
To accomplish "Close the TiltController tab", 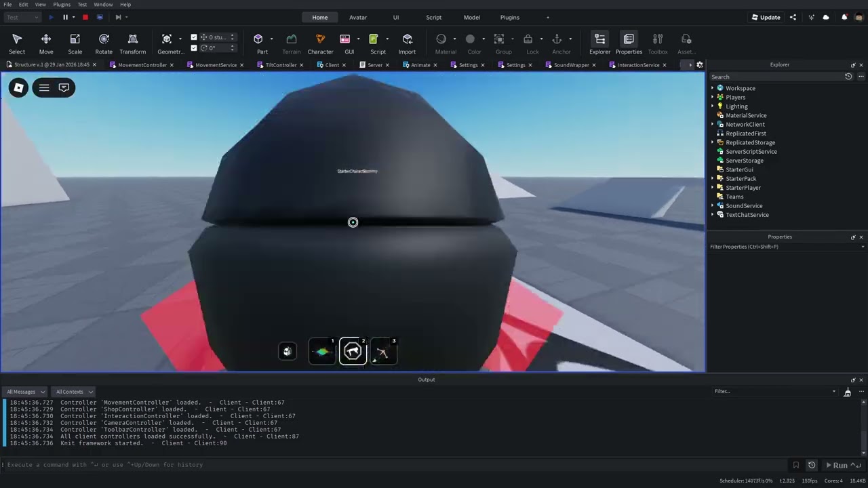I will 301,65.
